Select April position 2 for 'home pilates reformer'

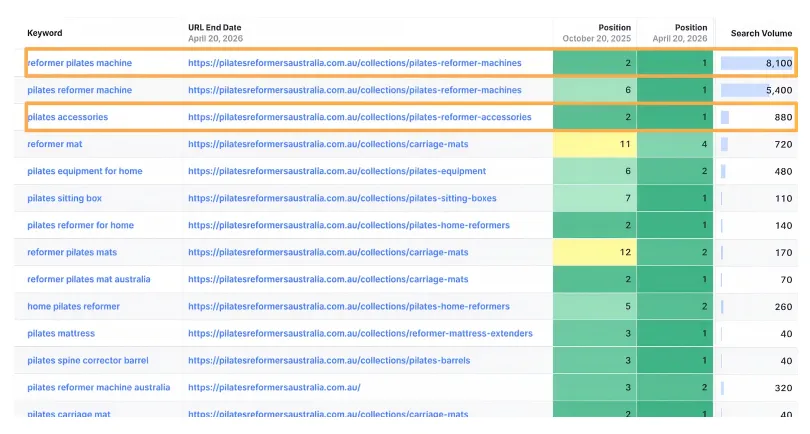tap(675, 306)
